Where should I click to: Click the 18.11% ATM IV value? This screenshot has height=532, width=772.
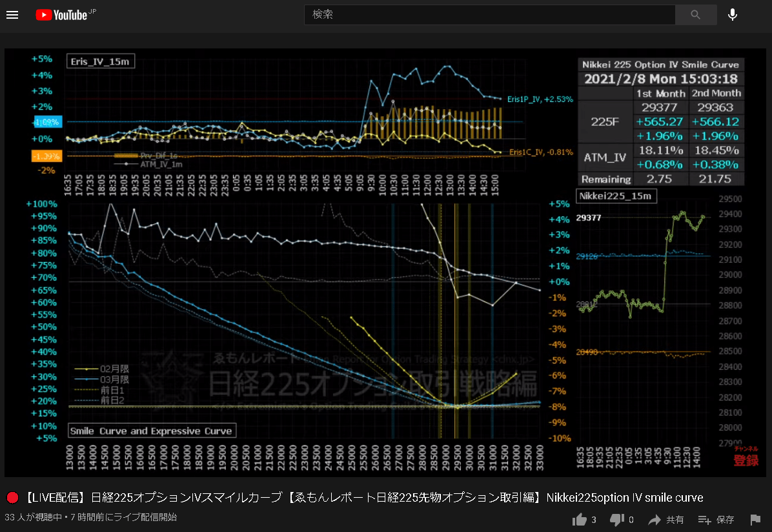(661, 150)
